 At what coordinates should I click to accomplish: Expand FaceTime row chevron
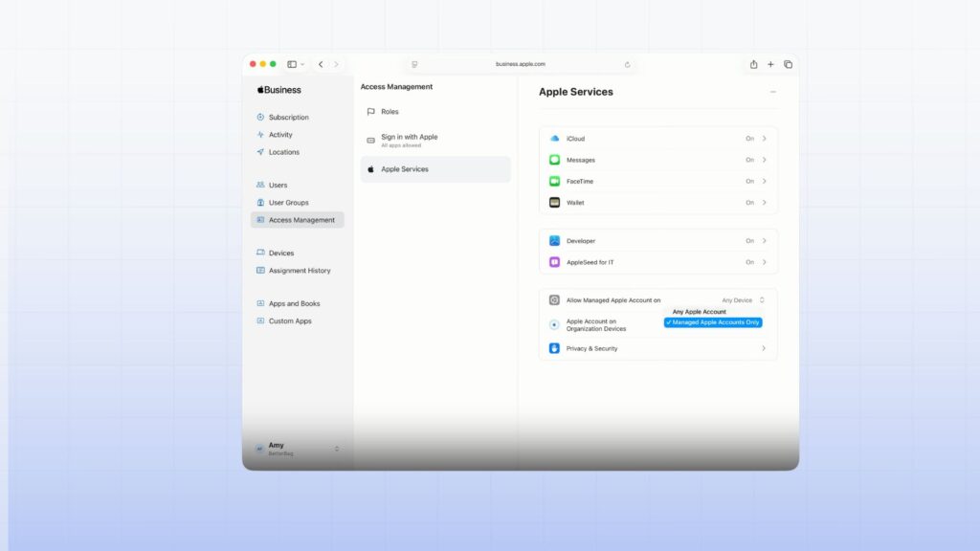[x=764, y=181]
